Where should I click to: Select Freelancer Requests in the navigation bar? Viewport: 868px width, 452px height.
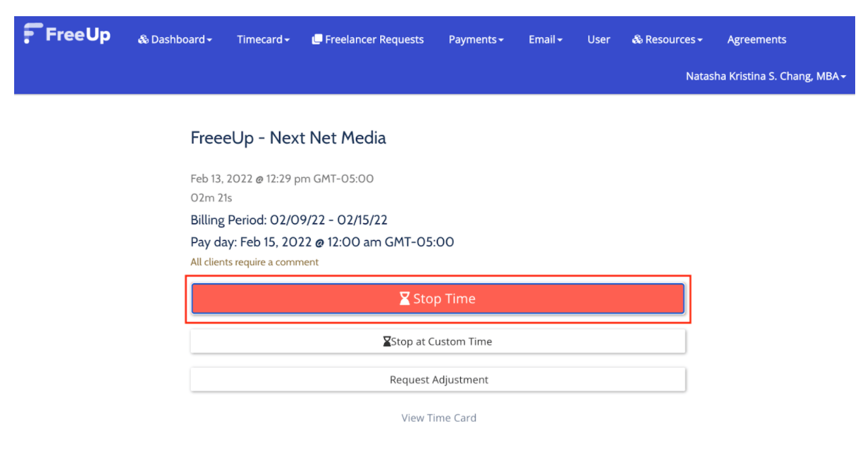tap(374, 39)
